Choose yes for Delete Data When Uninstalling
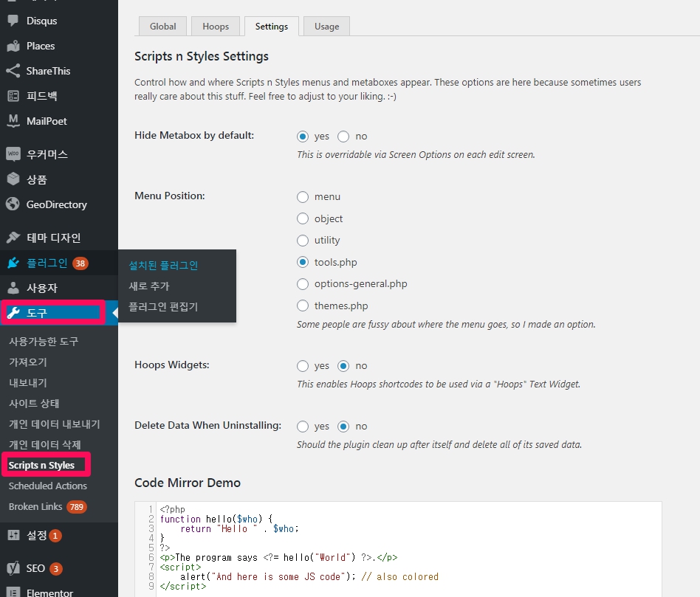 (303, 427)
